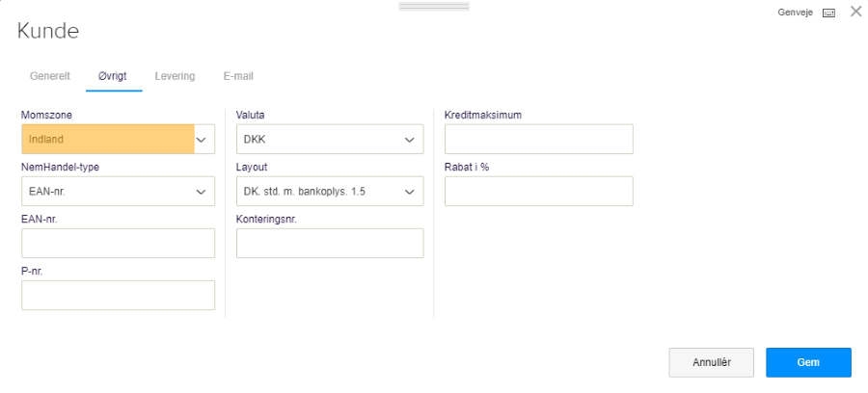This screenshot has width=868, height=393.
Task: Focus the P-nr. input field
Action: pos(118,296)
